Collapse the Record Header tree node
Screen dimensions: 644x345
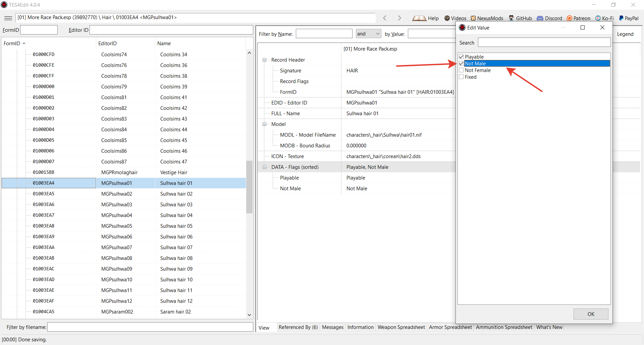pos(265,60)
